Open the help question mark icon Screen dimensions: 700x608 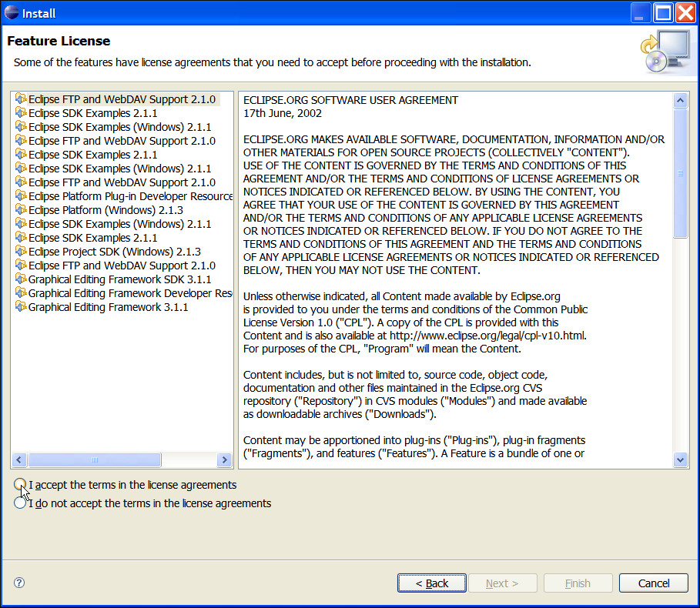tap(19, 583)
